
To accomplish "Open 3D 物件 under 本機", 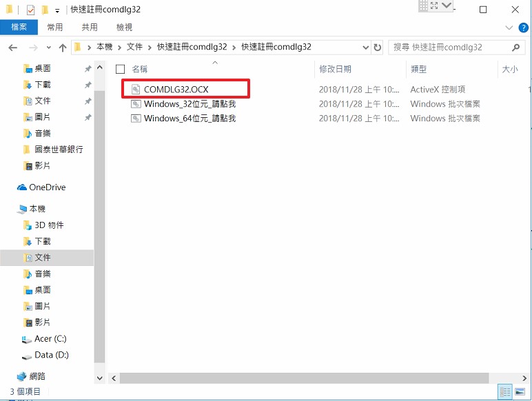I will coord(49,225).
